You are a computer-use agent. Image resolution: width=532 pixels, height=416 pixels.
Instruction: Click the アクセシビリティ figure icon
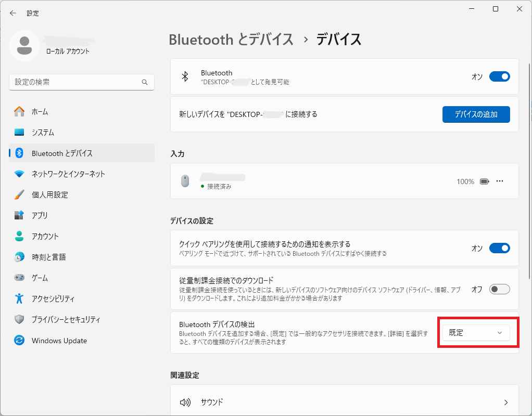[19, 298]
